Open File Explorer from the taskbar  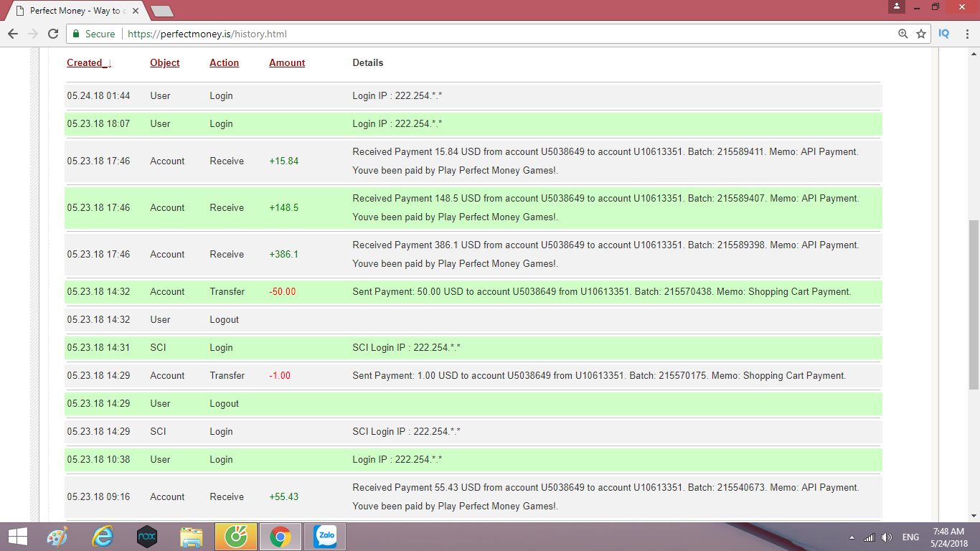coord(192,537)
